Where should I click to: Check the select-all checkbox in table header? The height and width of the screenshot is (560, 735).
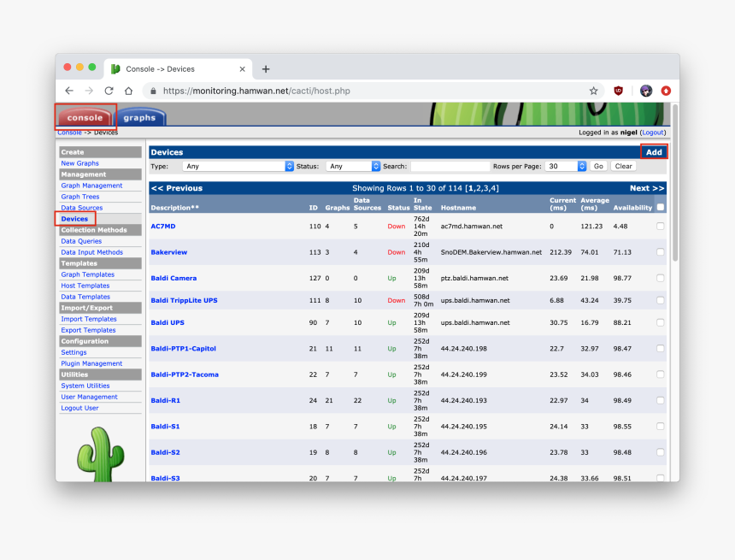pyautogui.click(x=659, y=208)
